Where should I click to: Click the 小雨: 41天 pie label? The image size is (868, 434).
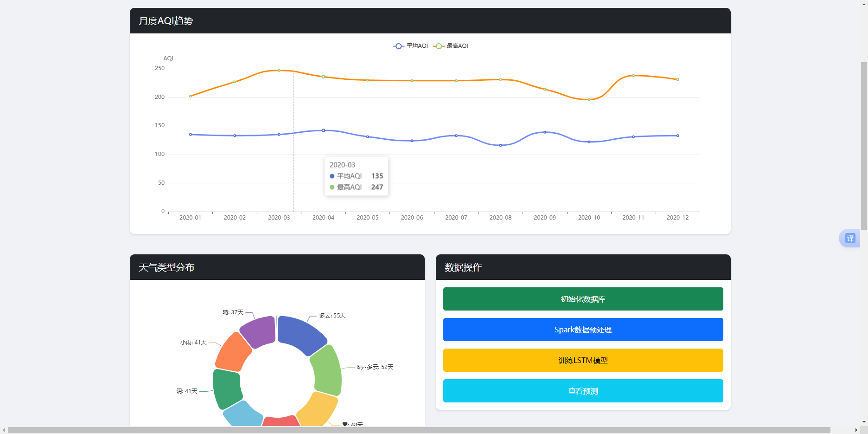click(193, 343)
